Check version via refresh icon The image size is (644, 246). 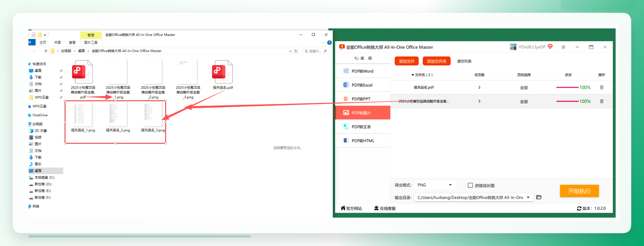click(x=579, y=208)
